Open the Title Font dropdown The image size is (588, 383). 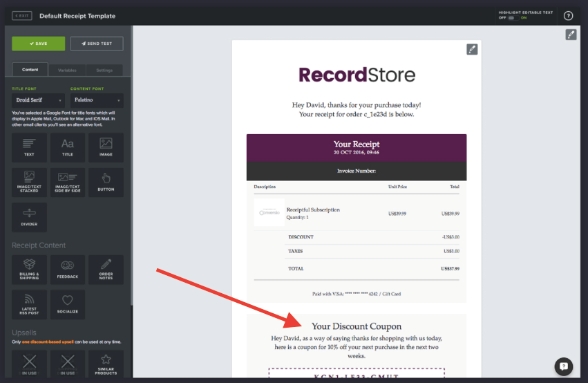click(38, 100)
